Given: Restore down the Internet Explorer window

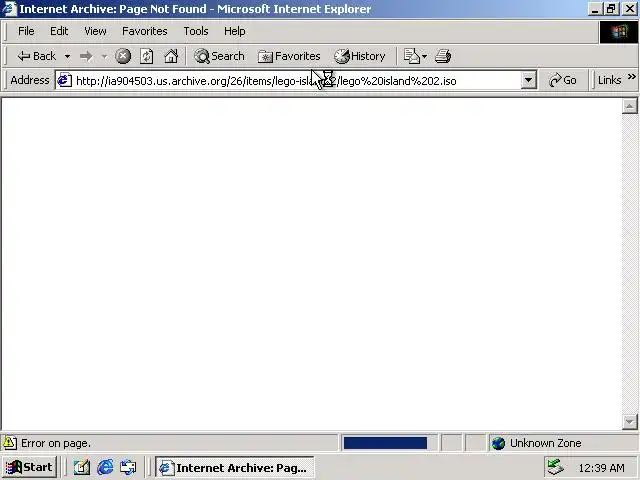Looking at the screenshot, I should point(611,9).
